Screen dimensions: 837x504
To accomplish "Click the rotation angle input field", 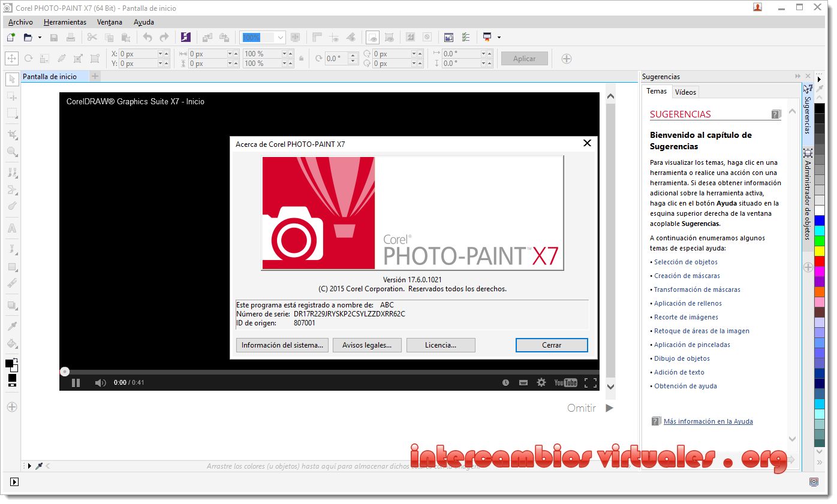I will 336,59.
